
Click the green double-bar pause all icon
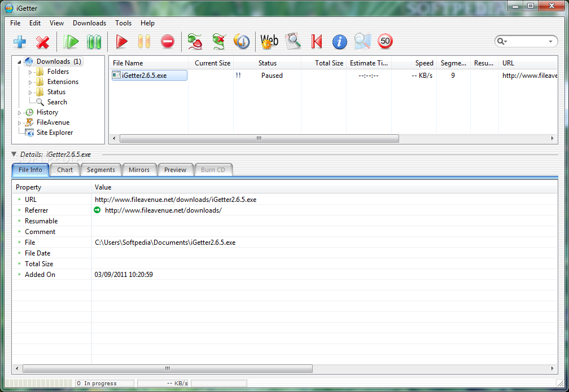[94, 42]
